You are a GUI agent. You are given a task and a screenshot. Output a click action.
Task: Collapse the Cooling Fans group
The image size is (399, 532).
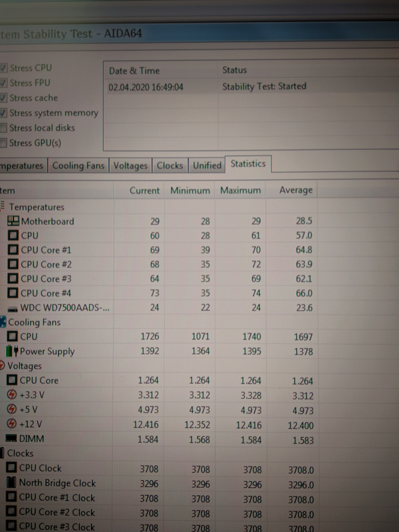(3, 322)
